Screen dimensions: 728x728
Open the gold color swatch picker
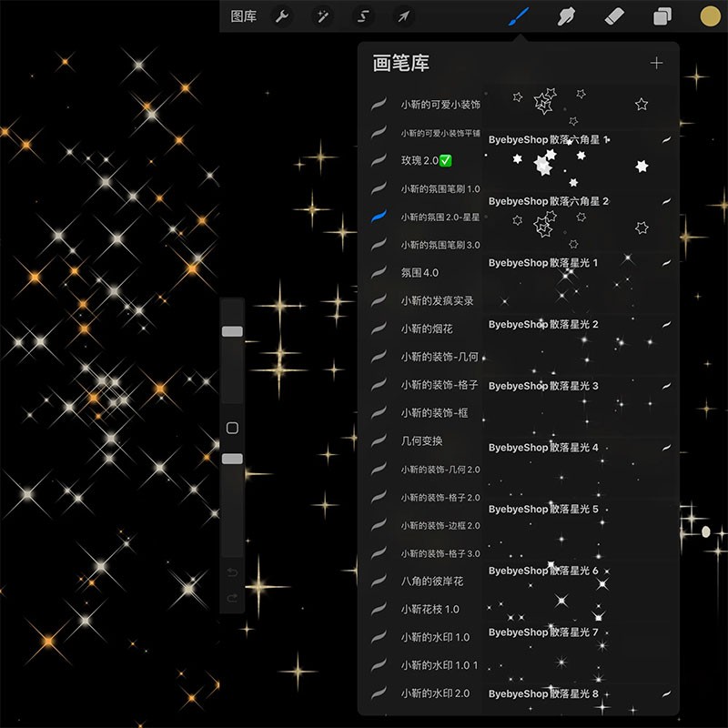[x=710, y=16]
